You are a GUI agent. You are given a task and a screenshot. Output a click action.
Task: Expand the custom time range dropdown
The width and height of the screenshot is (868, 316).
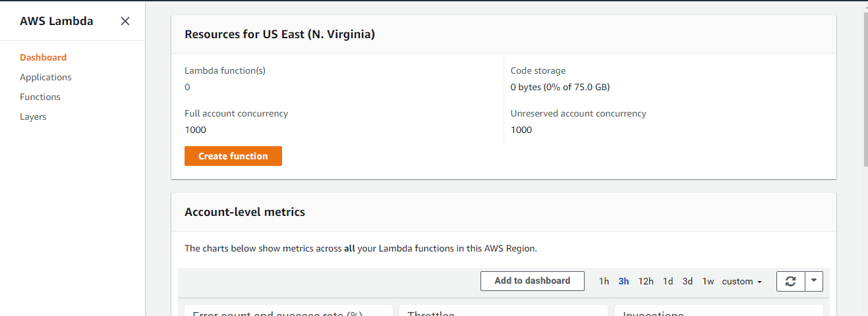pyautogui.click(x=741, y=281)
